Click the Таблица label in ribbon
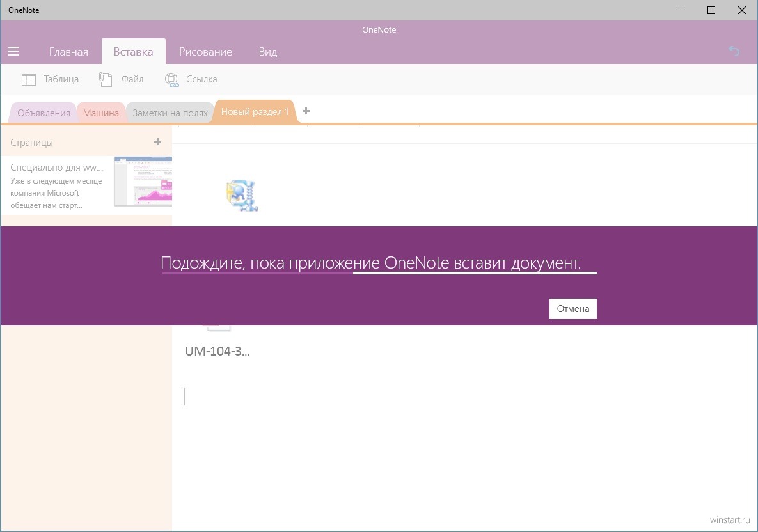Viewport: 758px width, 532px height. 61,79
